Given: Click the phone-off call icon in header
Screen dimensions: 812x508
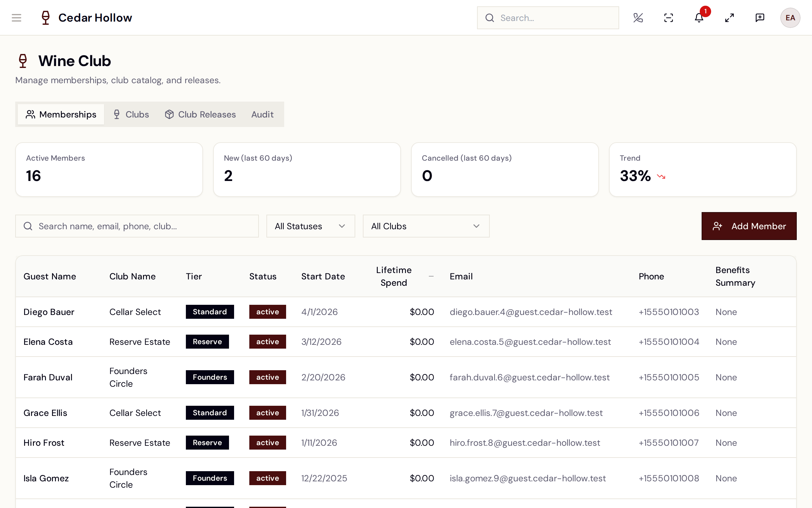Looking at the screenshot, I should [x=638, y=18].
